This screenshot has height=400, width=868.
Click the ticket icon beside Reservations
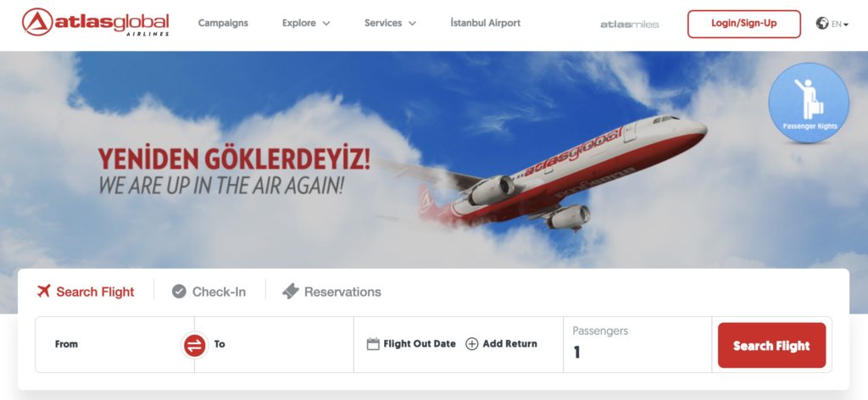(x=291, y=292)
